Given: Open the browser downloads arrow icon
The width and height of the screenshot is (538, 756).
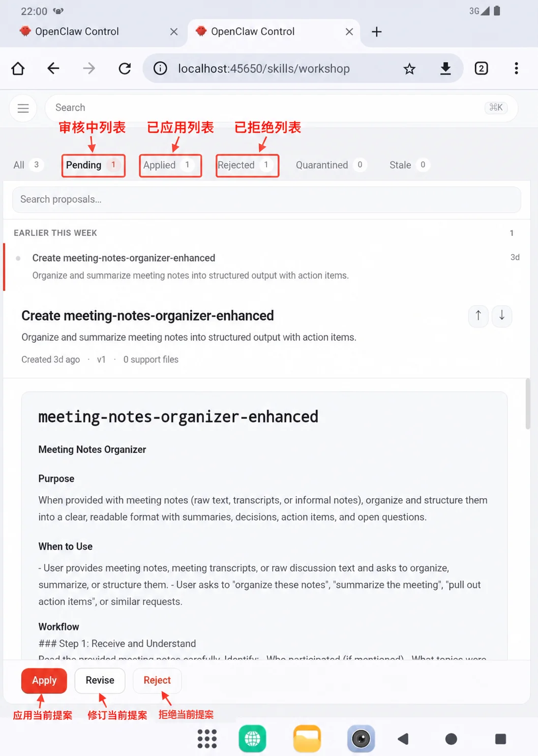Looking at the screenshot, I should 445,69.
